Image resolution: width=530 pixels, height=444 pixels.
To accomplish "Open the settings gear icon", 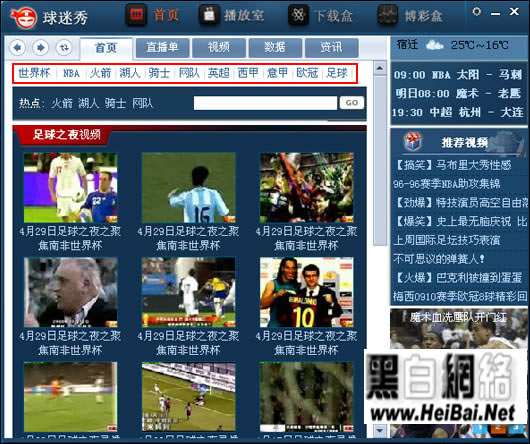I will tap(477, 12).
